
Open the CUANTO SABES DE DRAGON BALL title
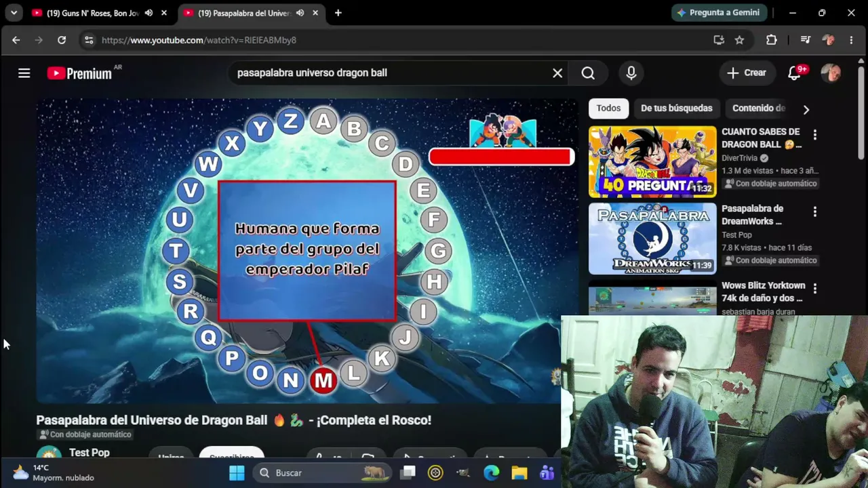tap(761, 138)
